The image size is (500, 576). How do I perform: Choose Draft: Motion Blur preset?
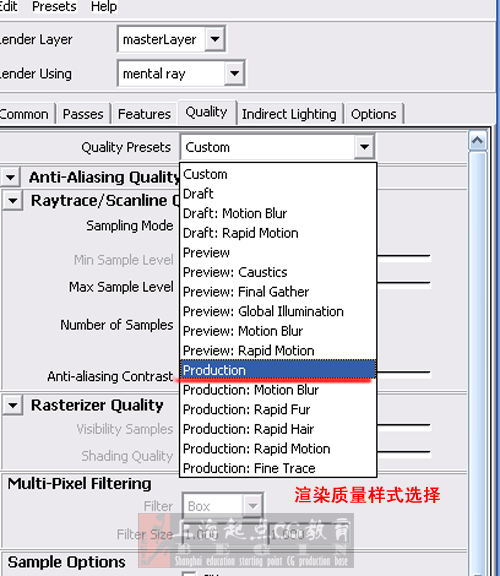click(x=278, y=213)
